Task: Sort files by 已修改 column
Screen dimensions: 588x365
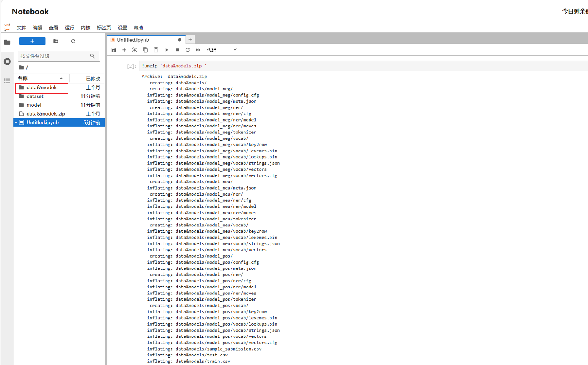Action: (87, 78)
